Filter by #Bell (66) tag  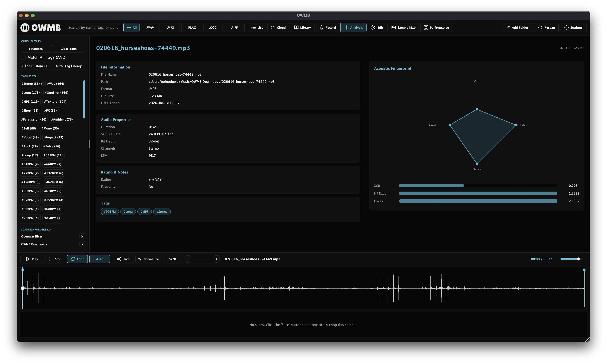coord(29,128)
